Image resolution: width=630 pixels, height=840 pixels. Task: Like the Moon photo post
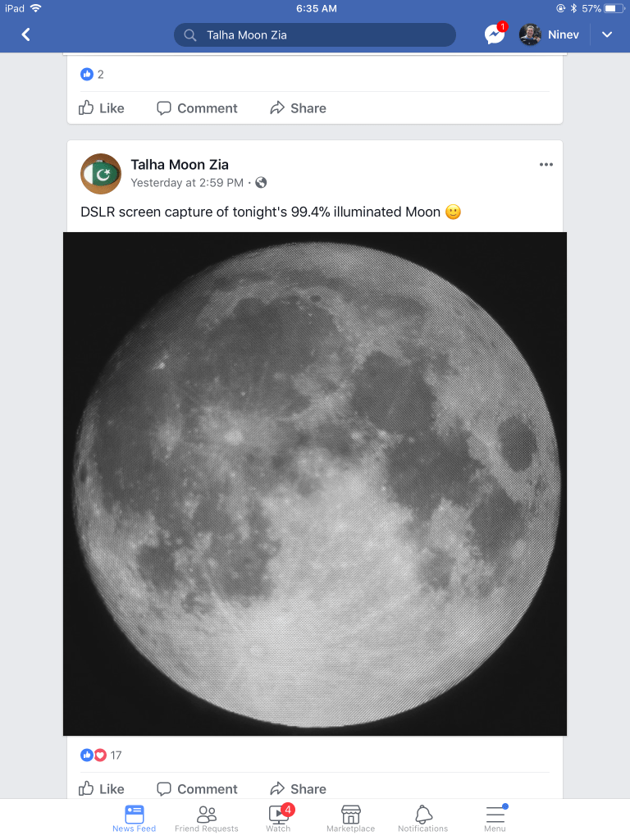[102, 789]
